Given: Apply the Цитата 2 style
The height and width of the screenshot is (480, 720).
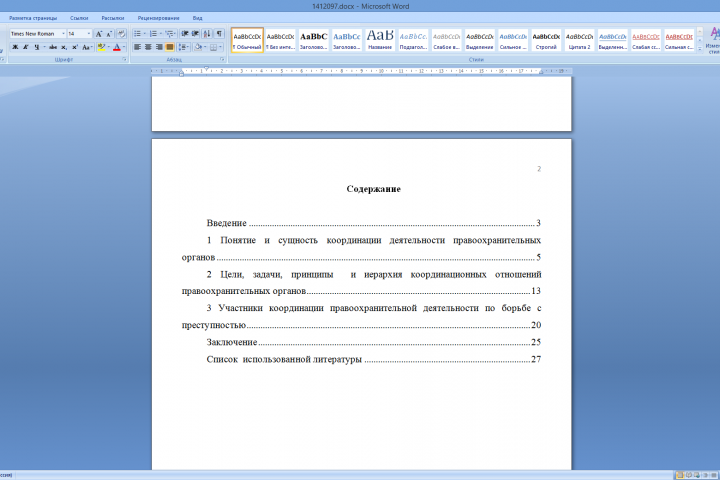Looking at the screenshot, I should 579,40.
